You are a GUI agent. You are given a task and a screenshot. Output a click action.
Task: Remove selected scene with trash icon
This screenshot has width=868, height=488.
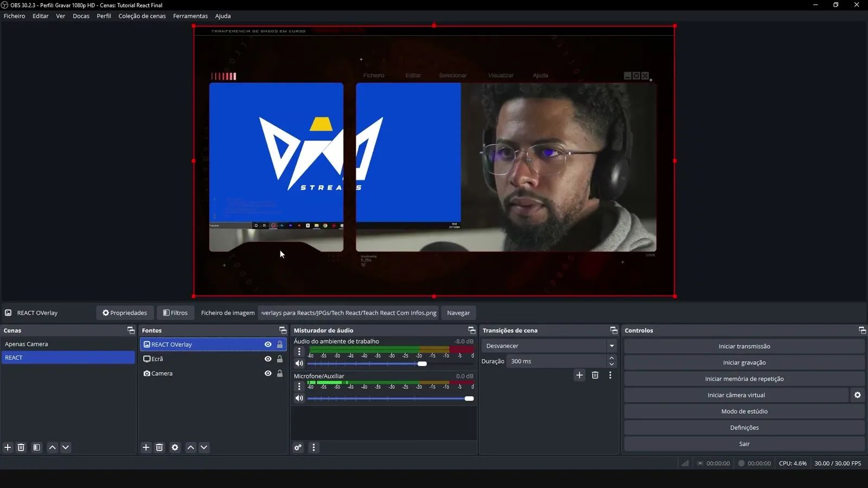pos(21,447)
